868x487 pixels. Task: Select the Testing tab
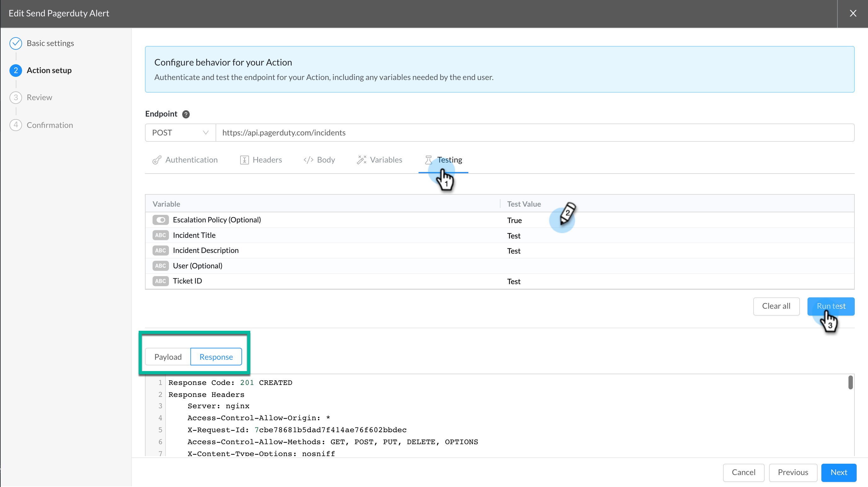443,160
